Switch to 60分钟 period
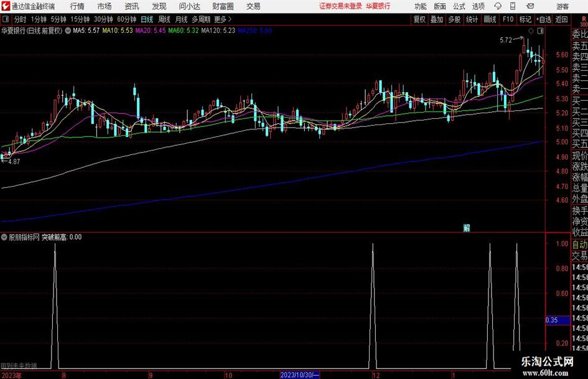588x379 pixels. tap(126, 19)
